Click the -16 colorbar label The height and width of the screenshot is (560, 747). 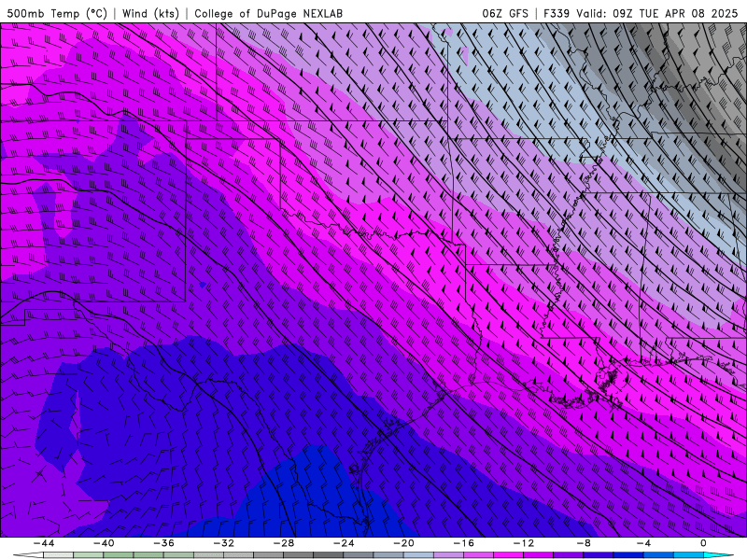tap(463, 543)
